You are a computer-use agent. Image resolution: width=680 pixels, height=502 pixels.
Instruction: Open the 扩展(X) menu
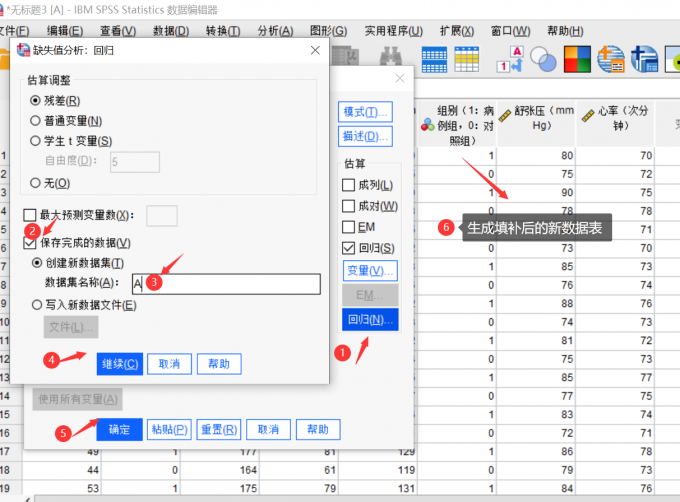457,31
